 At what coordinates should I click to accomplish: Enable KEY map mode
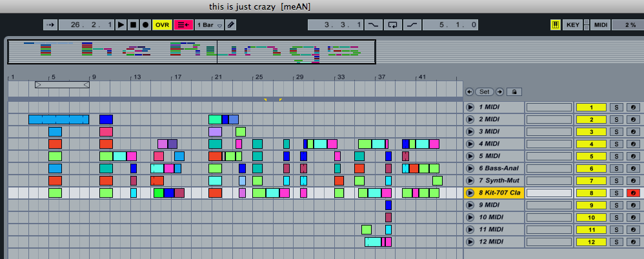coord(572,24)
